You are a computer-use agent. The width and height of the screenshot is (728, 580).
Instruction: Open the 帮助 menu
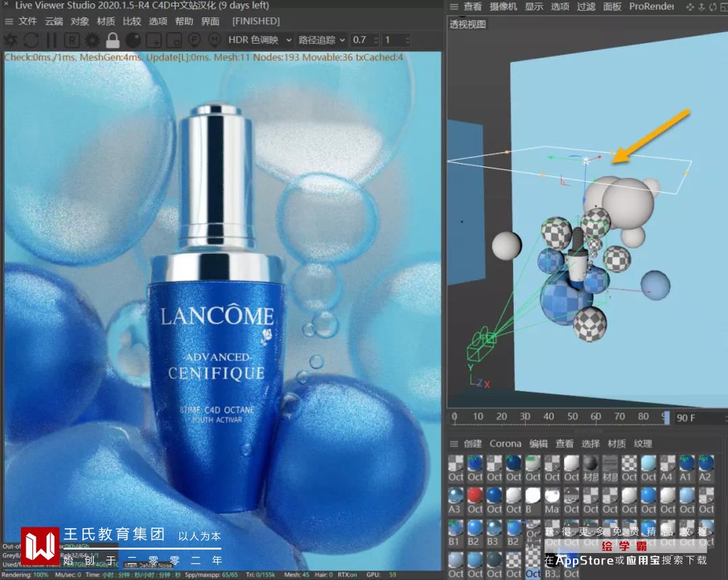pos(184,22)
